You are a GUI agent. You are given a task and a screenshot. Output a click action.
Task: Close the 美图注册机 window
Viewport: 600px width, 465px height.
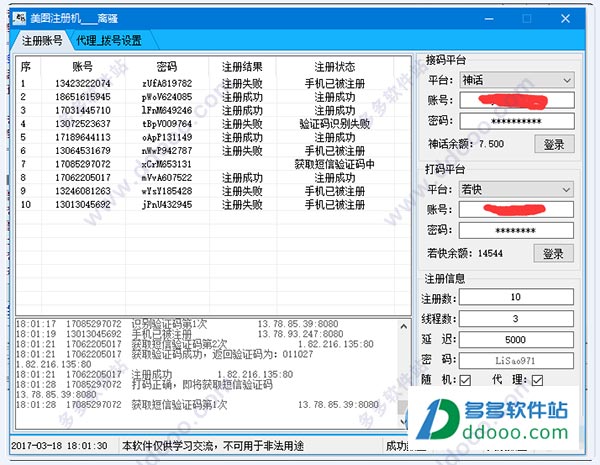coord(566,18)
